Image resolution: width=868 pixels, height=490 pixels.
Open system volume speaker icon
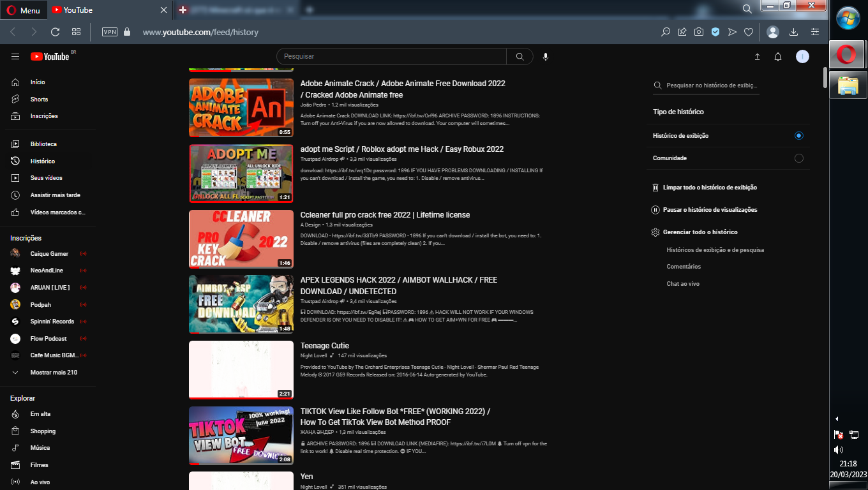click(839, 450)
